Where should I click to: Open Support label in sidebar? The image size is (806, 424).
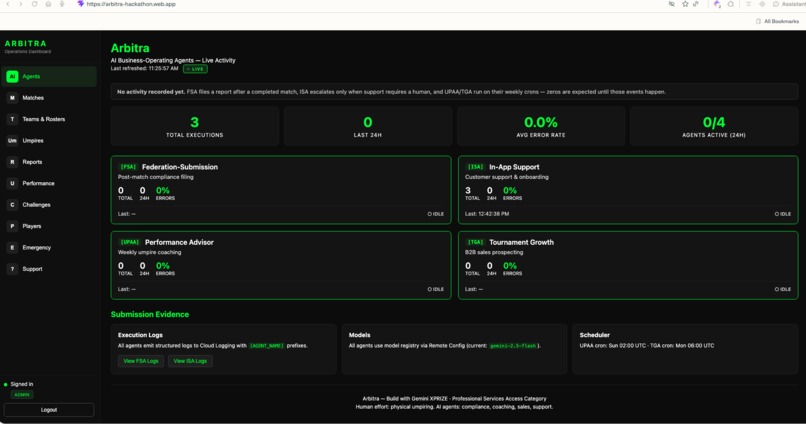[x=32, y=269]
